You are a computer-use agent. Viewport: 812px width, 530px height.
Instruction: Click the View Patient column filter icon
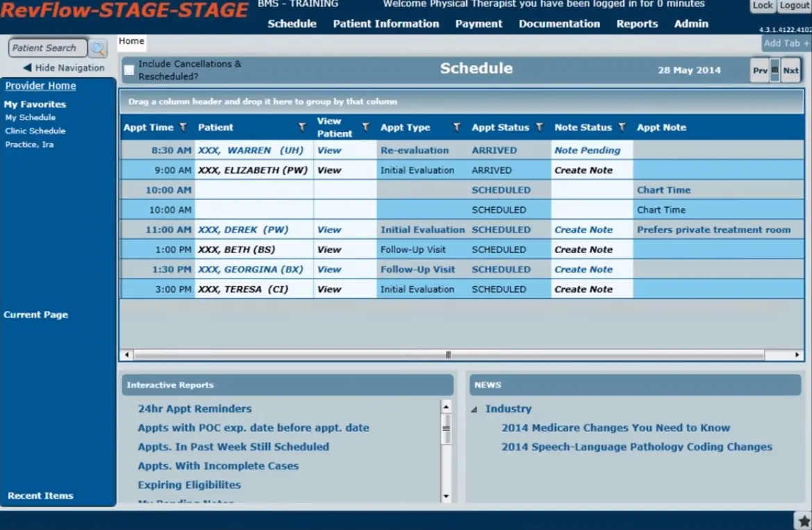coord(365,127)
